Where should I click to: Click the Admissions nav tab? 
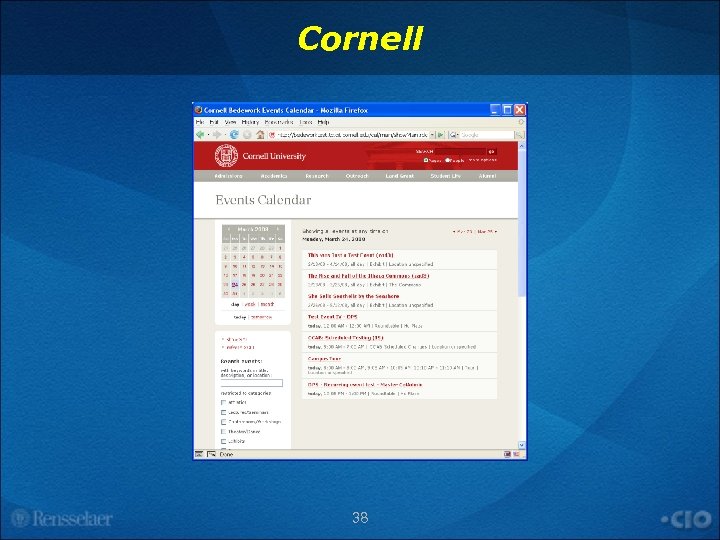click(x=228, y=176)
